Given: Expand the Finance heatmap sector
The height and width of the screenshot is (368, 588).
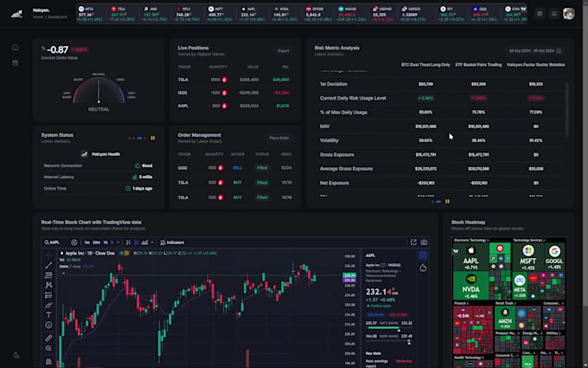Looking at the screenshot, I should (x=461, y=303).
